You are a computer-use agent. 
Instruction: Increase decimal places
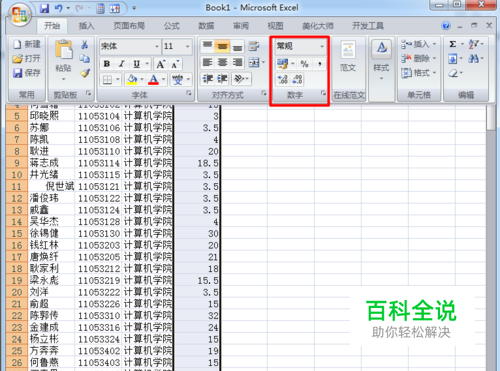tap(283, 79)
